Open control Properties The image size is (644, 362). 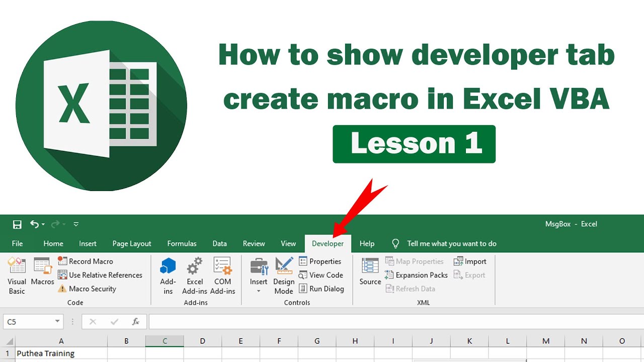tap(320, 261)
